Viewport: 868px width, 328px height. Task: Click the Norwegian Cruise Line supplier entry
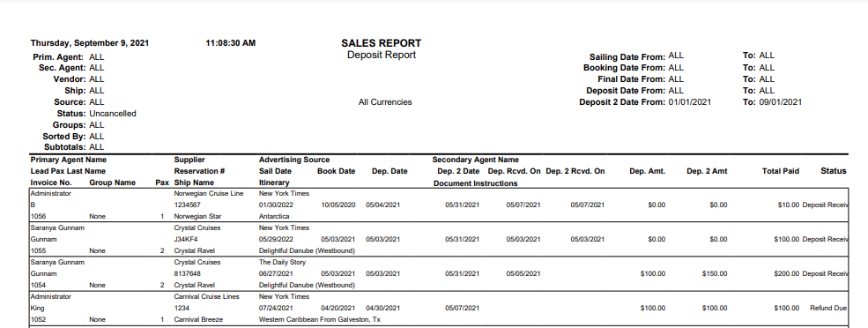(x=209, y=193)
